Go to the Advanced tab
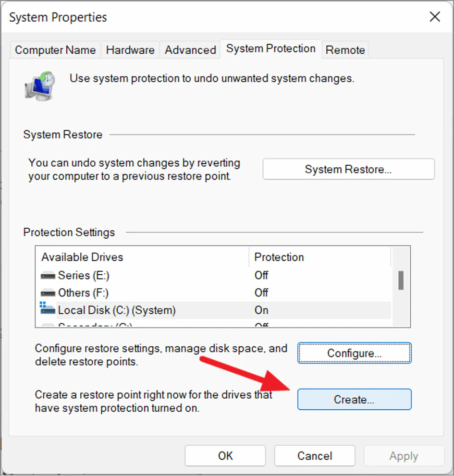Image resolution: width=454 pixels, height=476 pixels. point(190,50)
